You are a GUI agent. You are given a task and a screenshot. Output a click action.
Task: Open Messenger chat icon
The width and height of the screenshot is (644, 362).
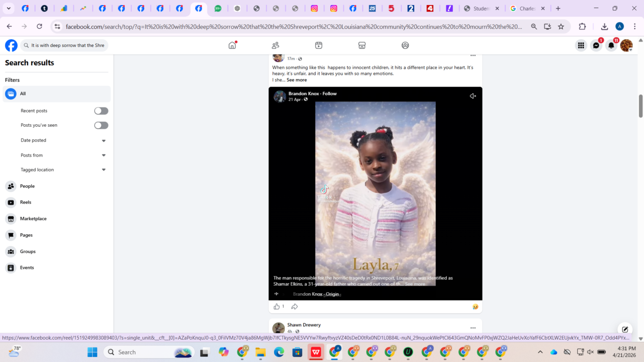tap(596, 46)
